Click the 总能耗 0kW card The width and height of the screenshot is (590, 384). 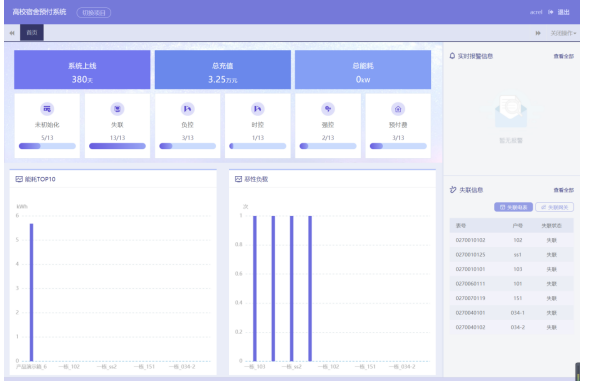363,70
